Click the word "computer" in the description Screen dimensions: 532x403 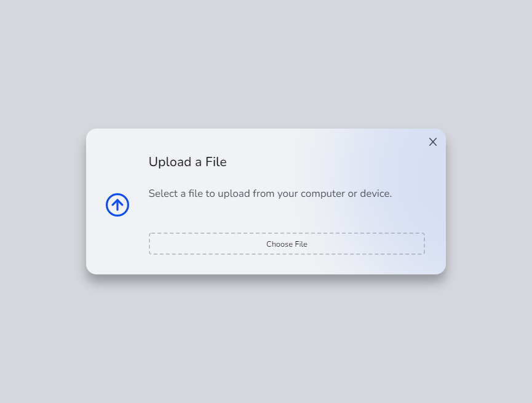click(323, 194)
